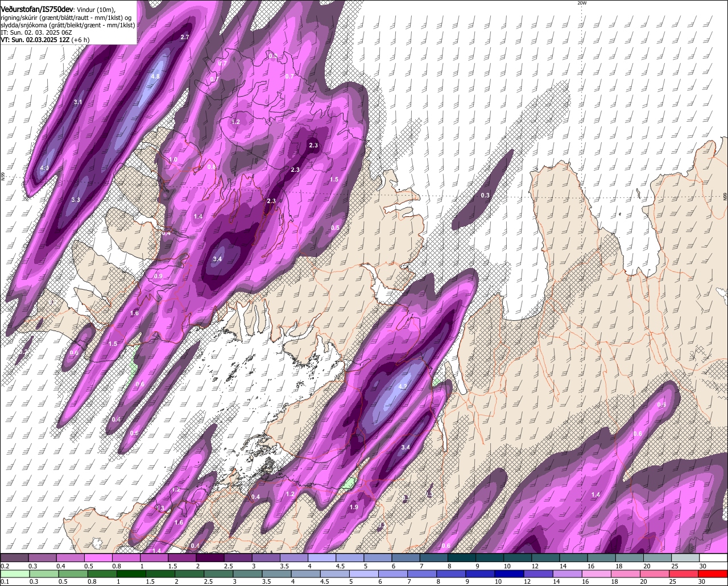Click rain legend swatch between 3.5 and 4
This screenshot has width=728, height=586.
(277, 574)
